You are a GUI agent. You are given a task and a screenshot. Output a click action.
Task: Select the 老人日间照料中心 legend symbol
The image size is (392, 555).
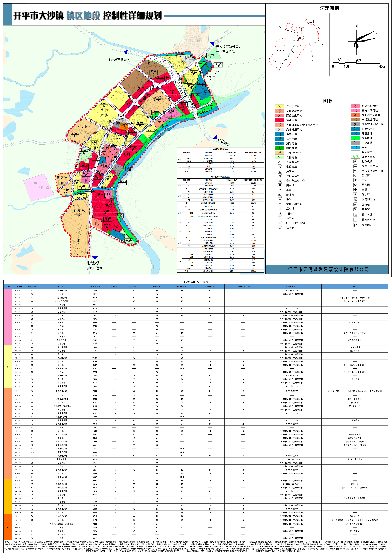355,171
